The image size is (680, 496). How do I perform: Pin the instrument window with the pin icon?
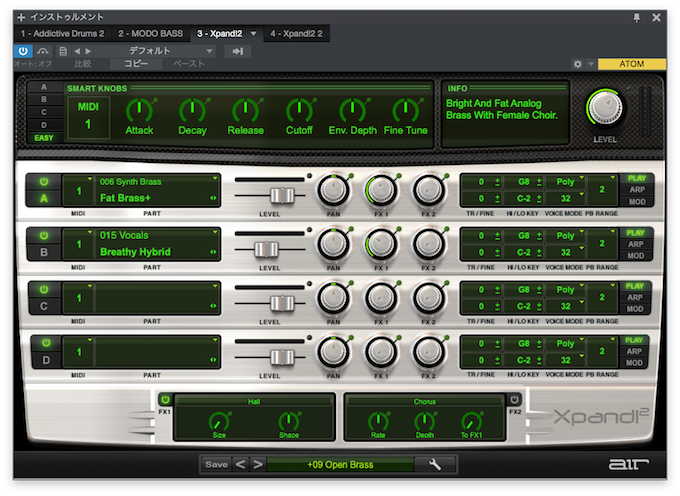tap(636, 17)
